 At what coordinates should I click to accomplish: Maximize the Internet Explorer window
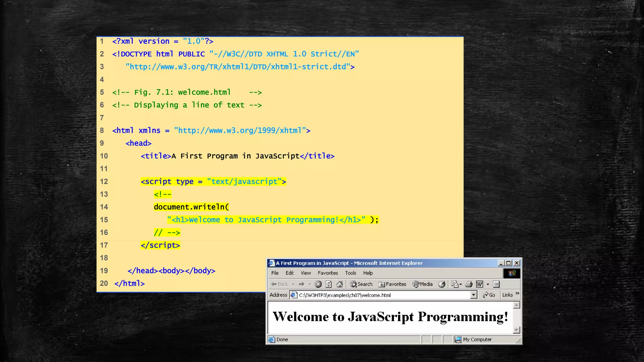point(508,263)
